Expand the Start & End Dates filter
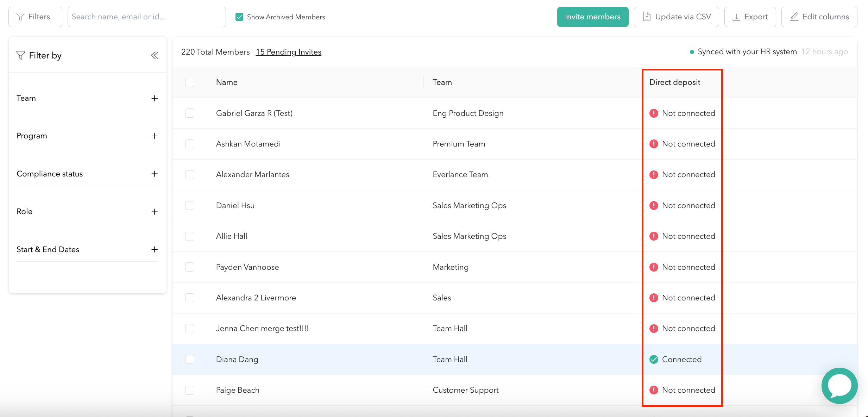Image resolution: width=868 pixels, height=417 pixels. pos(154,249)
